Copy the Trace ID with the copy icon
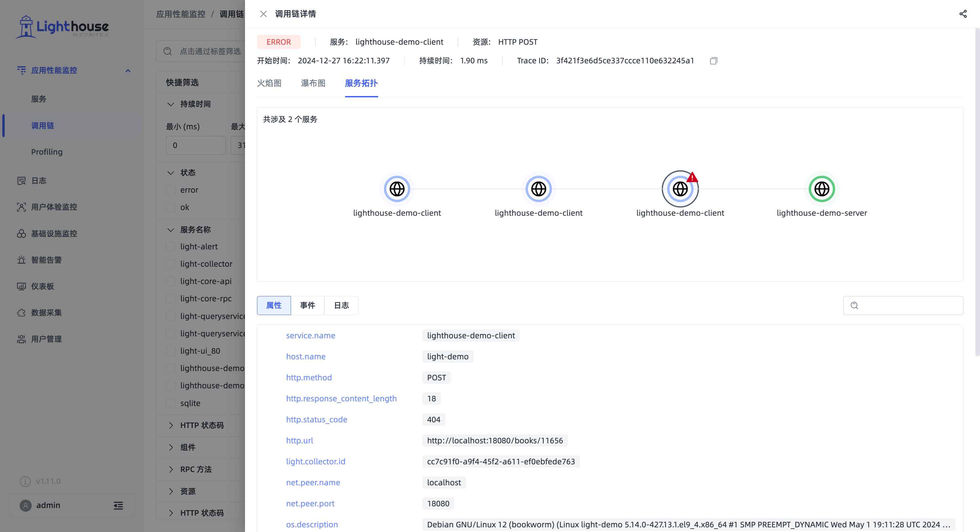The image size is (980, 532). (714, 61)
